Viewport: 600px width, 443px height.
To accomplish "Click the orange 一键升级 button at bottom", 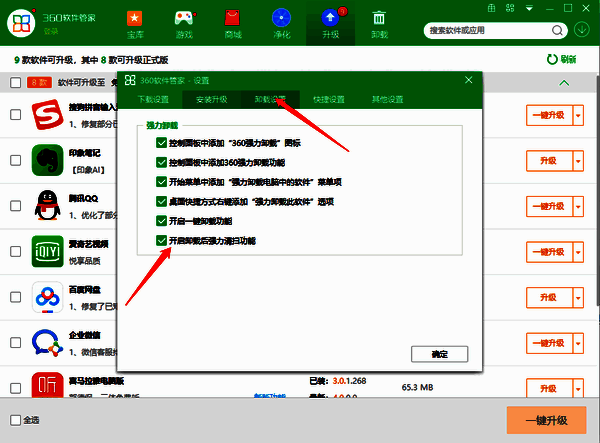I will click(x=545, y=420).
